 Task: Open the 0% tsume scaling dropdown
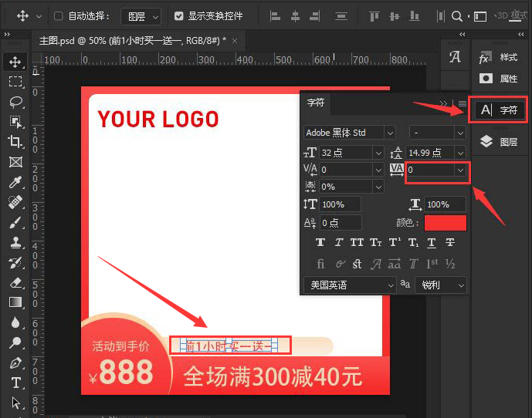pos(378,187)
